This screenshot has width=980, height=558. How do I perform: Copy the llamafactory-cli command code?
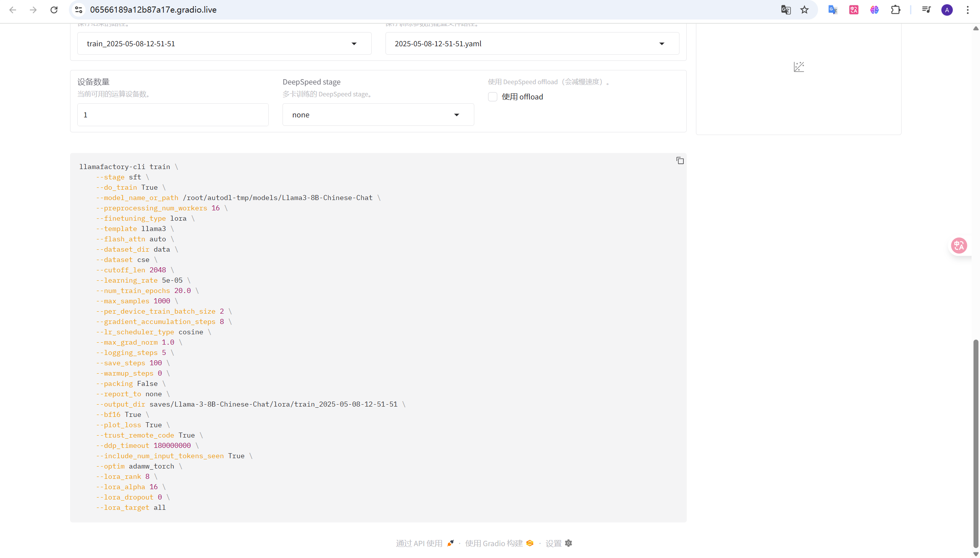(679, 161)
